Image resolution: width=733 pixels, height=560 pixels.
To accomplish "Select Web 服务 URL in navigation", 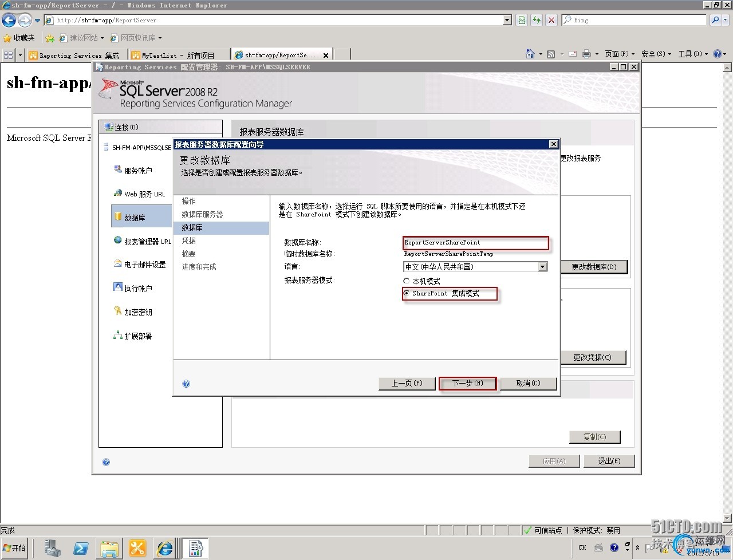I will pos(144,194).
